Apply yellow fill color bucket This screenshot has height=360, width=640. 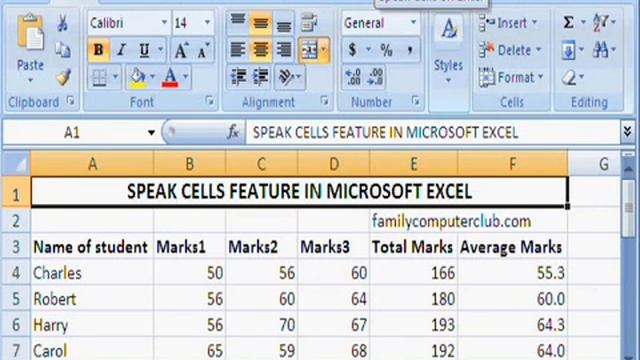(x=138, y=77)
